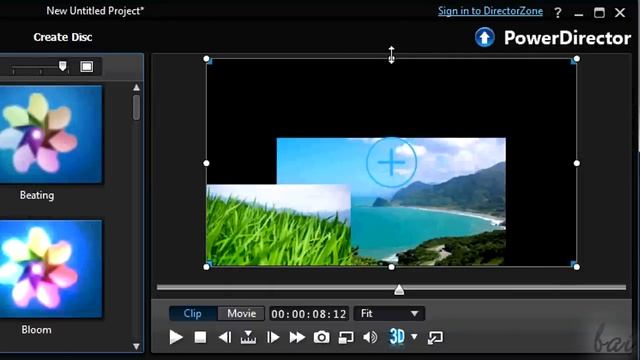Image resolution: width=640 pixels, height=360 pixels.
Task: Click the rotation handle above the preview frame
Action: tap(391, 55)
